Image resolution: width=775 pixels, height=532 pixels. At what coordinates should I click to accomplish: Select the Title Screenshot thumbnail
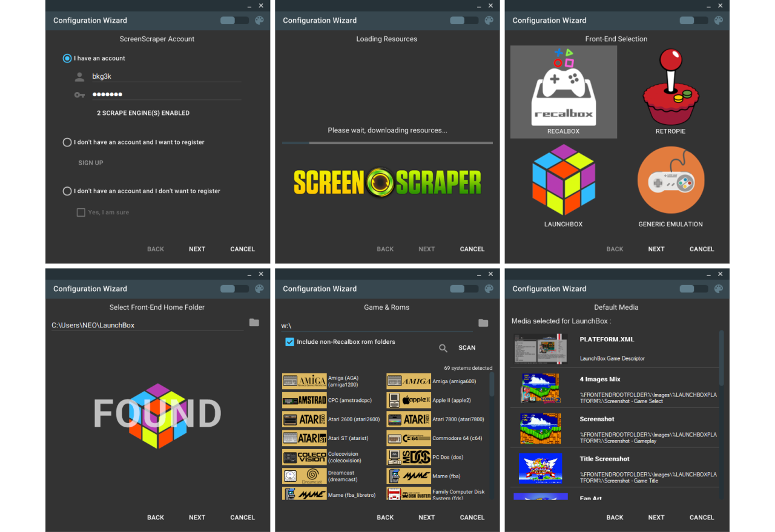[541, 468]
